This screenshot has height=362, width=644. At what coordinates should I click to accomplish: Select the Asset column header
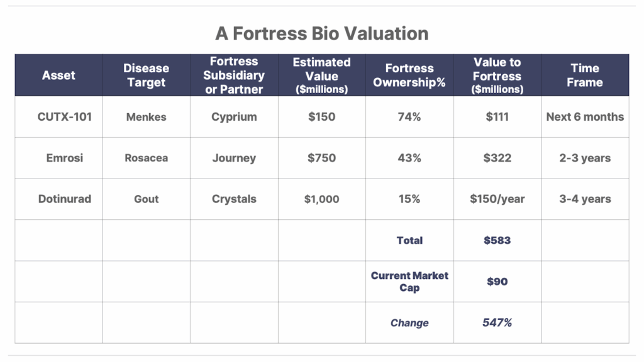pyautogui.click(x=58, y=75)
